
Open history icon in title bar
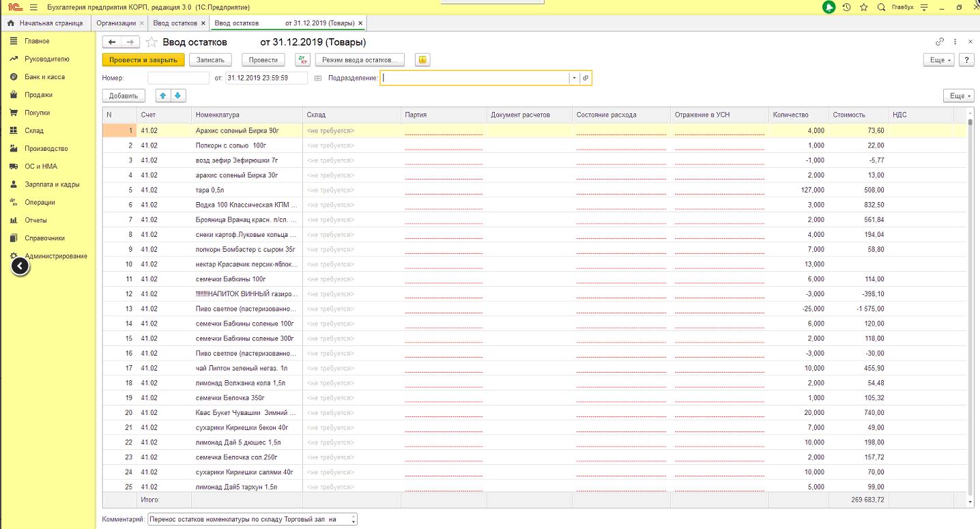(846, 7)
